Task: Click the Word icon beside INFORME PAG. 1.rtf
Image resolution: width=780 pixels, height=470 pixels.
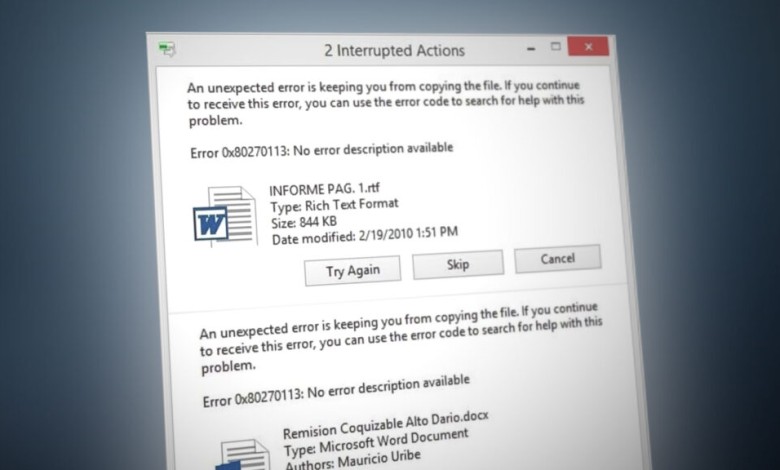Action: pyautogui.click(x=225, y=216)
